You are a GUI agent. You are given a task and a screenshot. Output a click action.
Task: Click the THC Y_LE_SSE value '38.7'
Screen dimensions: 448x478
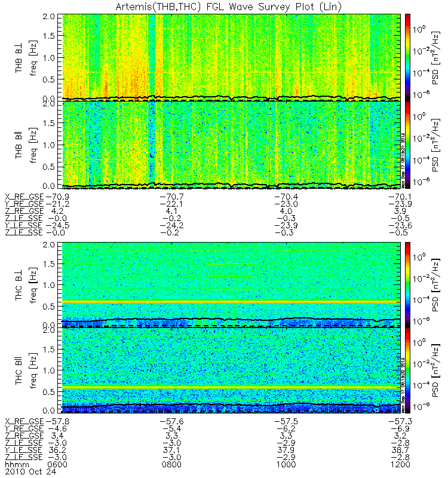(x=400, y=450)
